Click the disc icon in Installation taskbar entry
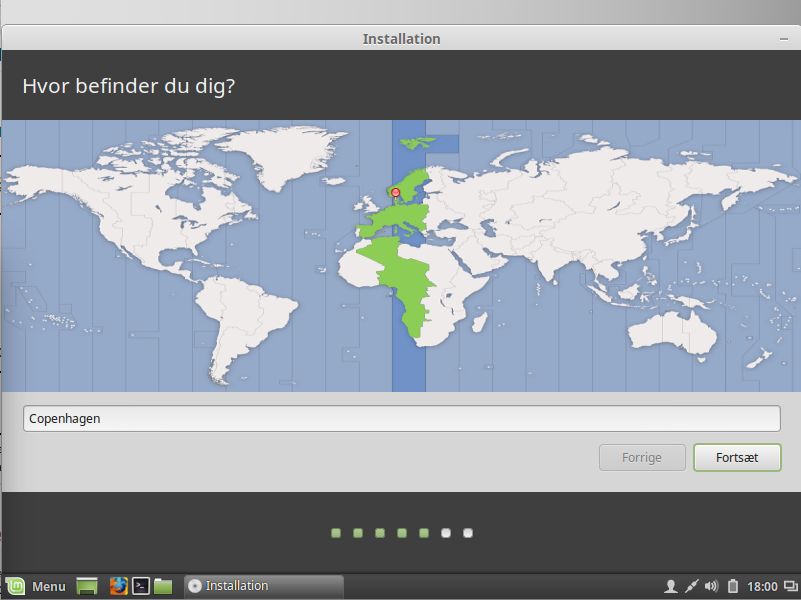Viewport: 801px width, 600px height. pyautogui.click(x=195, y=586)
